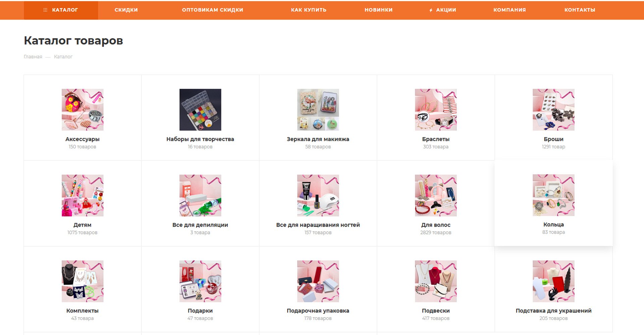Click the Подставка для украшений title
This screenshot has width=644, height=335.
(x=553, y=311)
